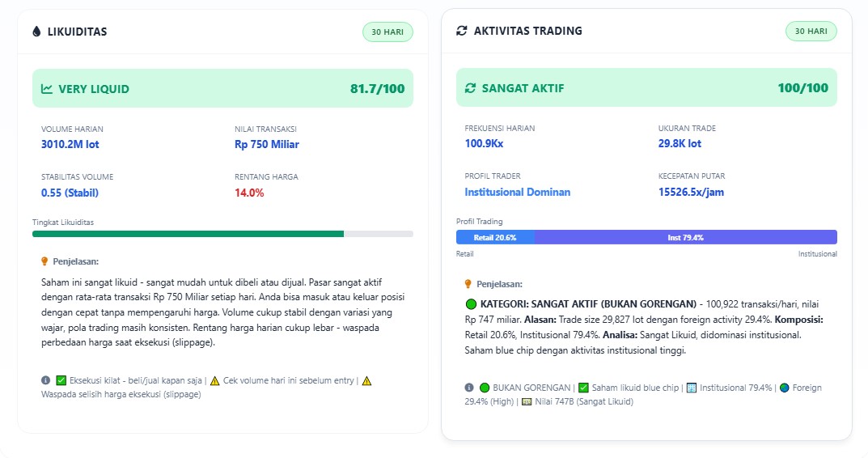Click the green checkmark beside 'Eksekusi kilat'
The height and width of the screenshot is (458, 868).
61,380
